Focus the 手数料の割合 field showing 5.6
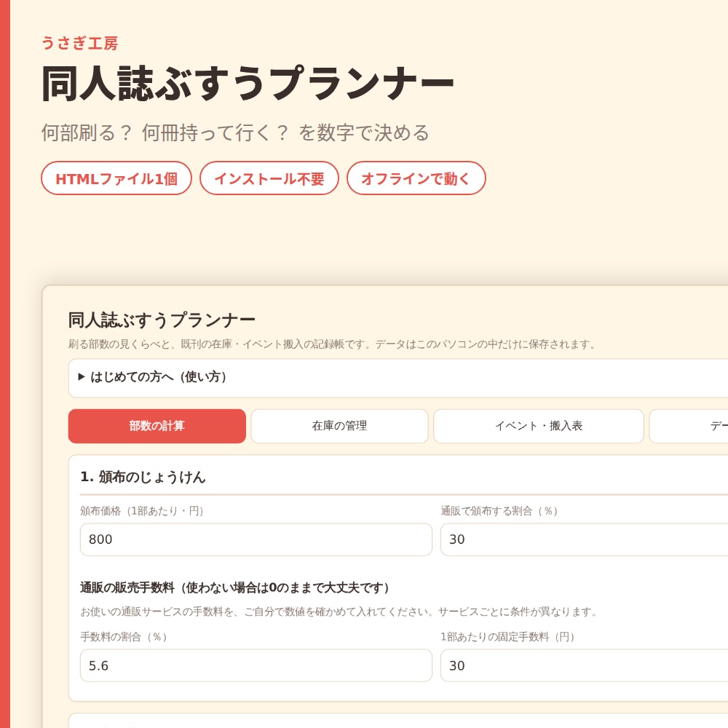Screen dimensions: 728x728 coord(256,665)
